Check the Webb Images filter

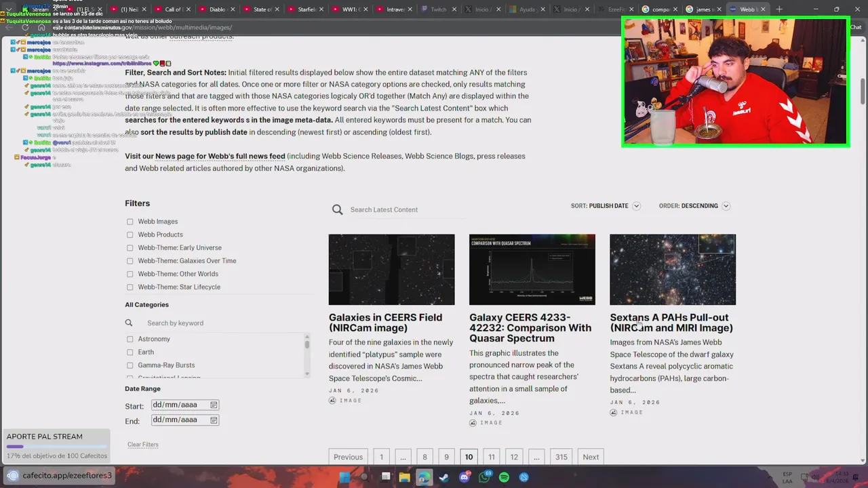130,222
